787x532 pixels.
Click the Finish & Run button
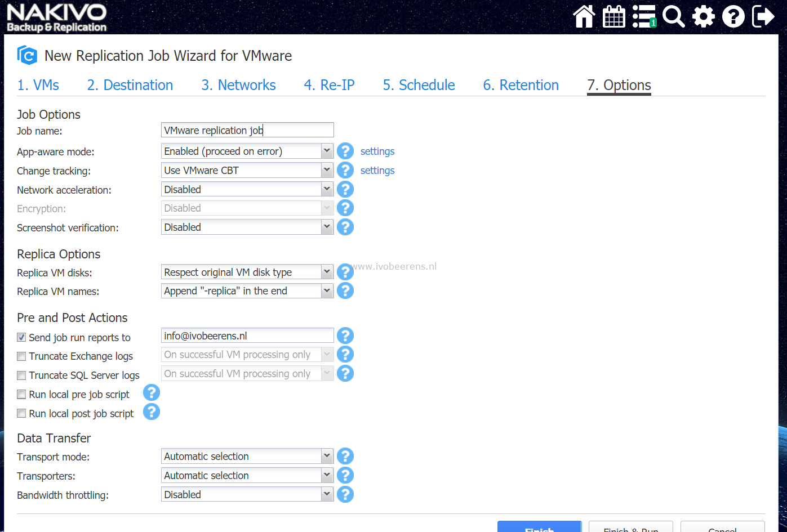coord(631,527)
